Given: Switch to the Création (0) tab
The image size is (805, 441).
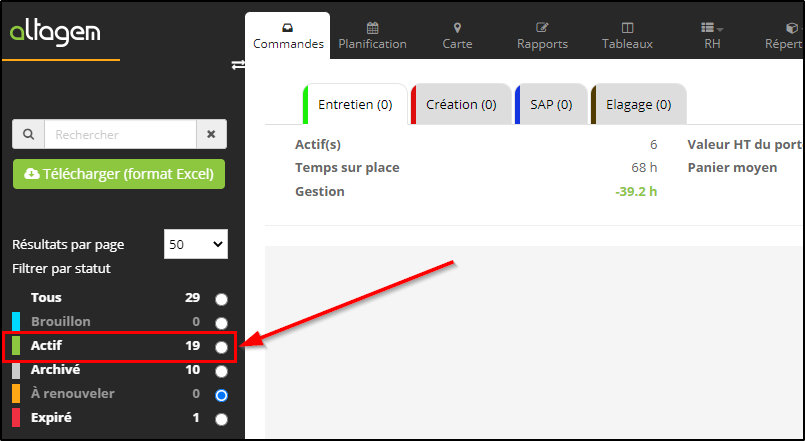Looking at the screenshot, I should tap(460, 104).
